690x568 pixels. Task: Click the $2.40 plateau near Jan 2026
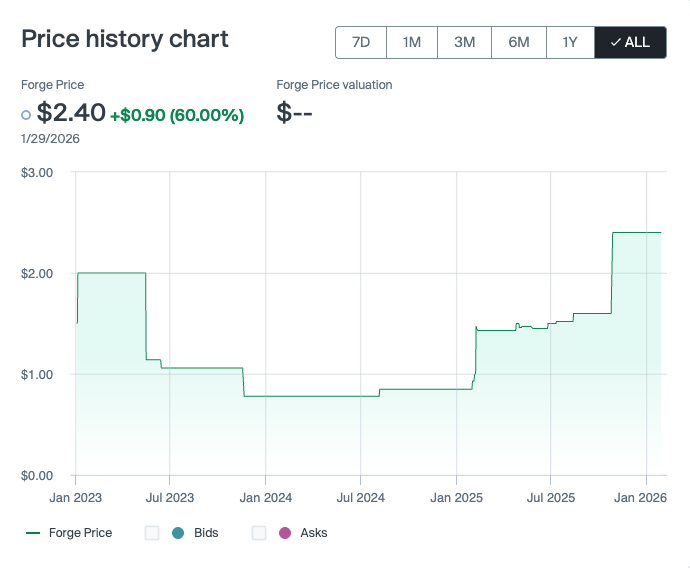(636, 232)
